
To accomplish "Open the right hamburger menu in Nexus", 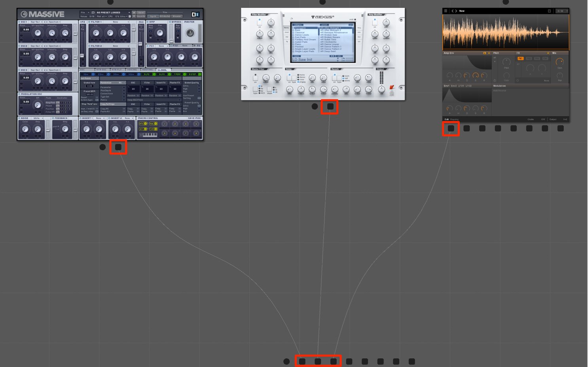I will pyautogui.click(x=363, y=16).
